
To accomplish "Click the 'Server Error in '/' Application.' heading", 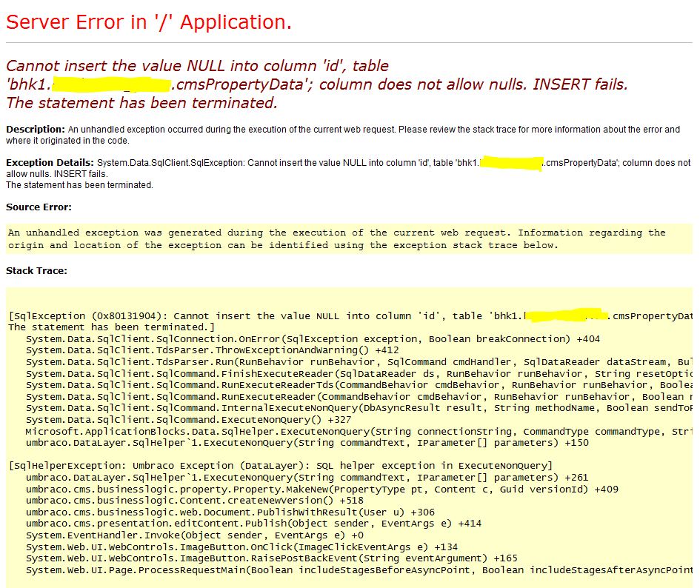I will (148, 22).
